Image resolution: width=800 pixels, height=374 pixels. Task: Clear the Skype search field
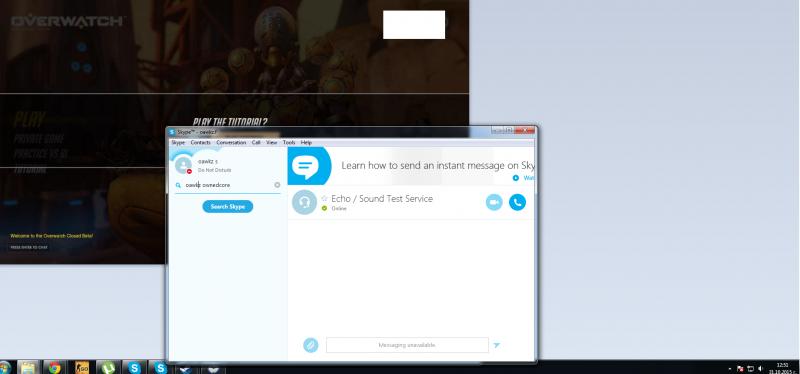click(x=277, y=185)
